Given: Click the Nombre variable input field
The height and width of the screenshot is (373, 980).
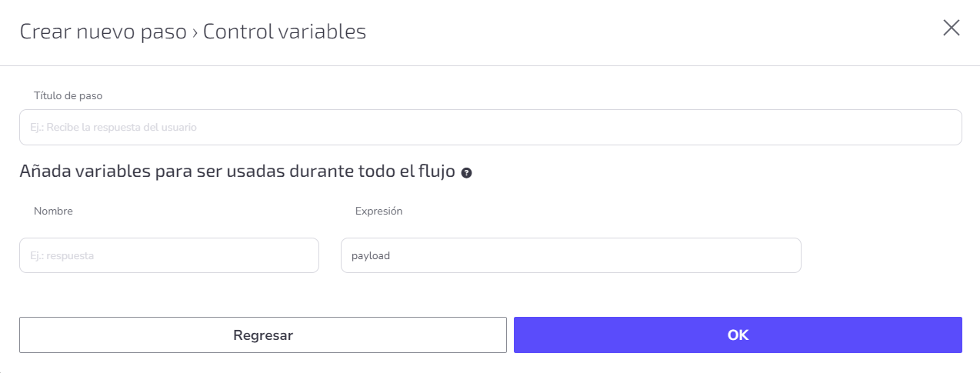Looking at the screenshot, I should pyautogui.click(x=169, y=255).
